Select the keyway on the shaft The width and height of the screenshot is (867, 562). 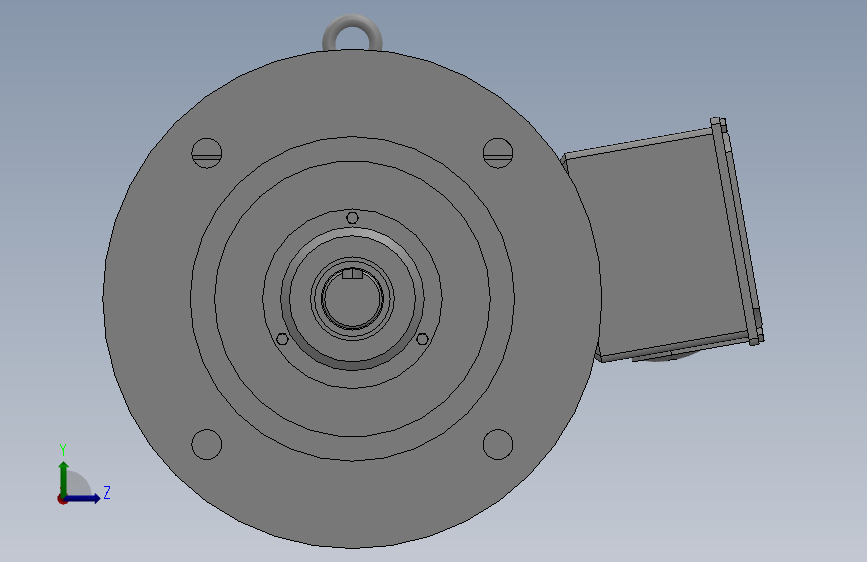pyautogui.click(x=352, y=274)
